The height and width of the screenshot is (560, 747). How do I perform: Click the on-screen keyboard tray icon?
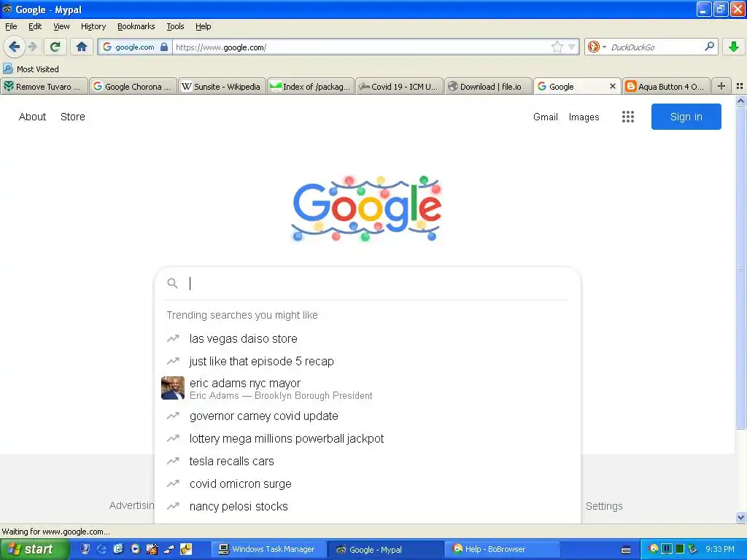626,550
